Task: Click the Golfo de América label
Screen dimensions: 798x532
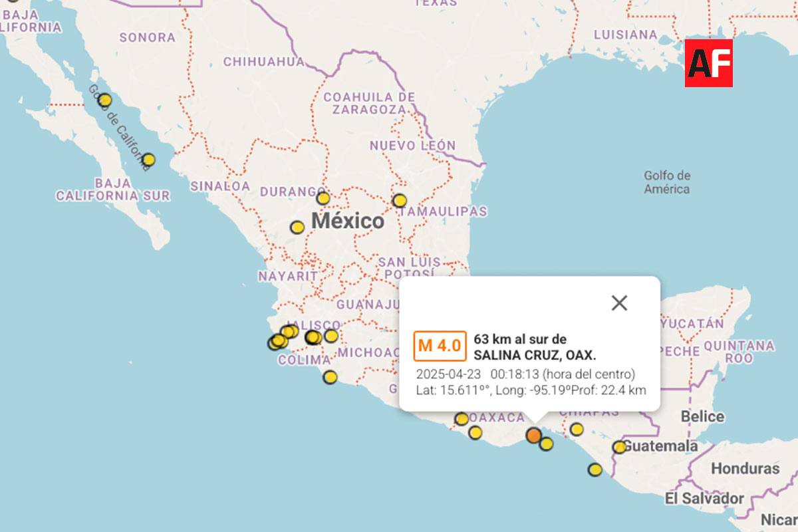Action: [667, 182]
